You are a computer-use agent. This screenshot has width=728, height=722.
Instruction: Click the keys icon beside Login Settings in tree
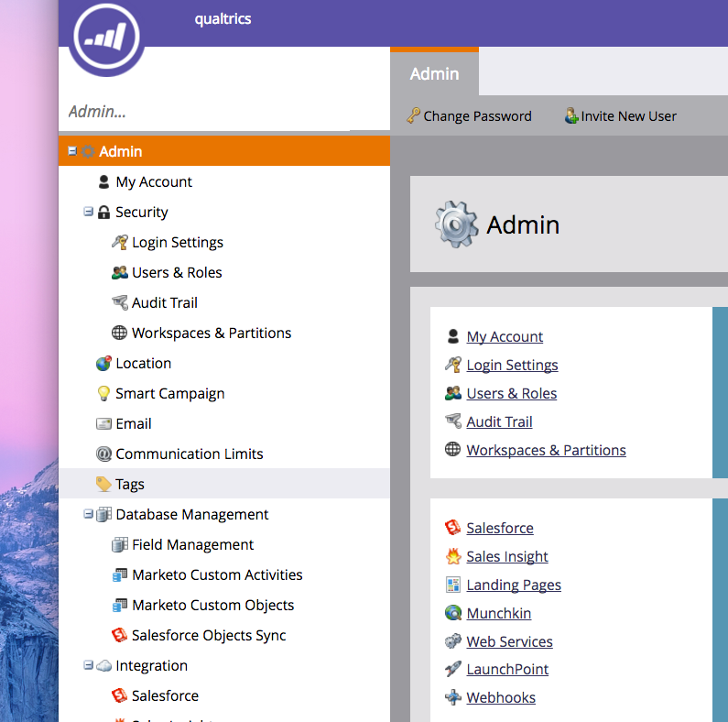pos(120,242)
